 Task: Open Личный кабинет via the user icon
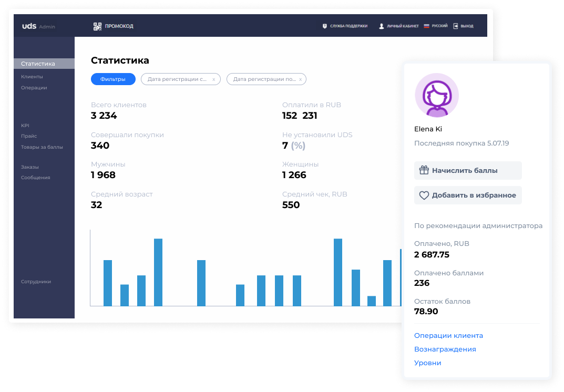pos(381,26)
